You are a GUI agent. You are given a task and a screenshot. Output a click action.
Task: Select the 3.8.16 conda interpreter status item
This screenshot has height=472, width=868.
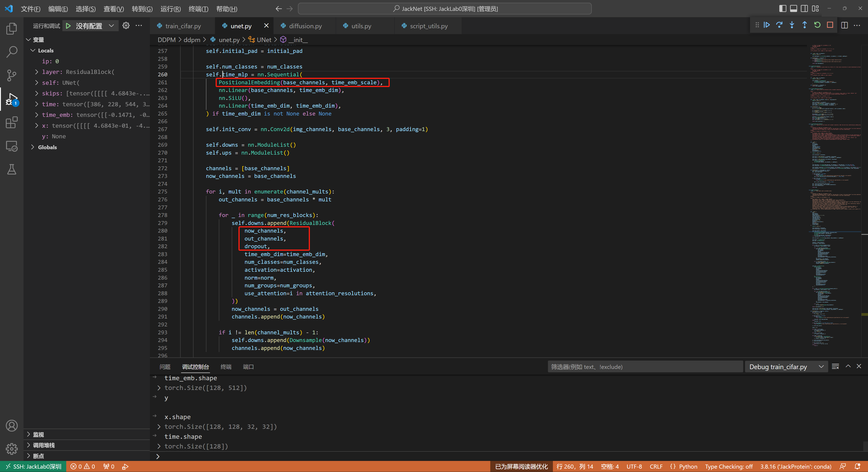click(796, 466)
